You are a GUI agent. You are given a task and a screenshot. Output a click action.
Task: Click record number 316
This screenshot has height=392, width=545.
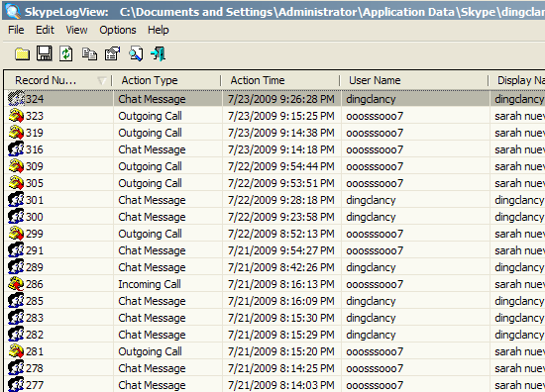click(x=35, y=149)
